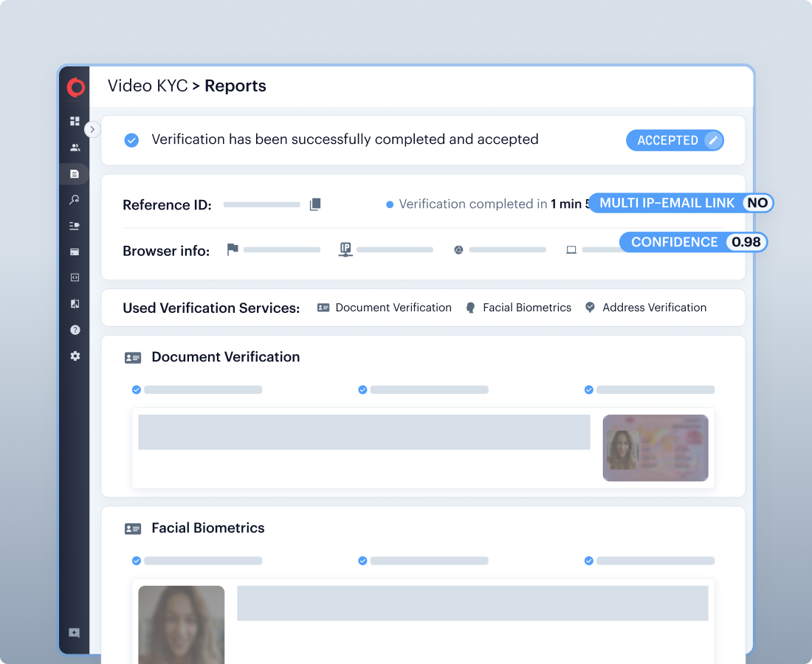Viewport: 812px width, 664px height.
Task: Click the IP address icon in Browser info
Action: (345, 249)
